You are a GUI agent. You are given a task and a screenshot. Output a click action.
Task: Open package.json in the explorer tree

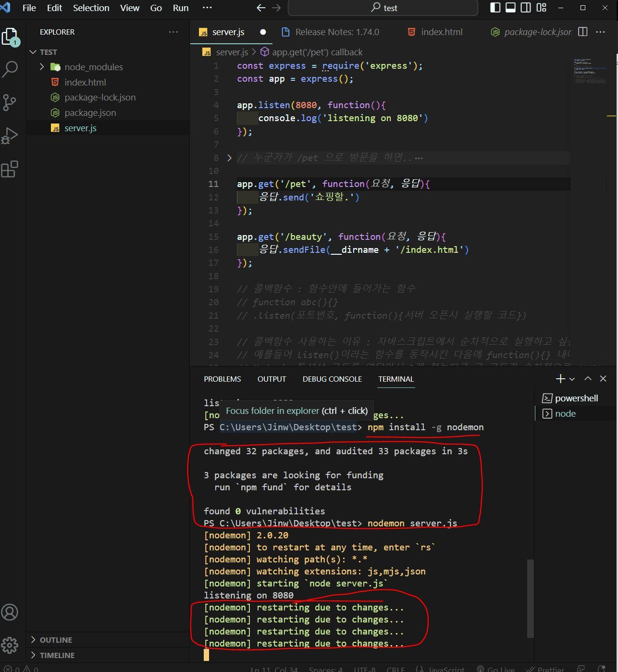pyautogui.click(x=108, y=113)
